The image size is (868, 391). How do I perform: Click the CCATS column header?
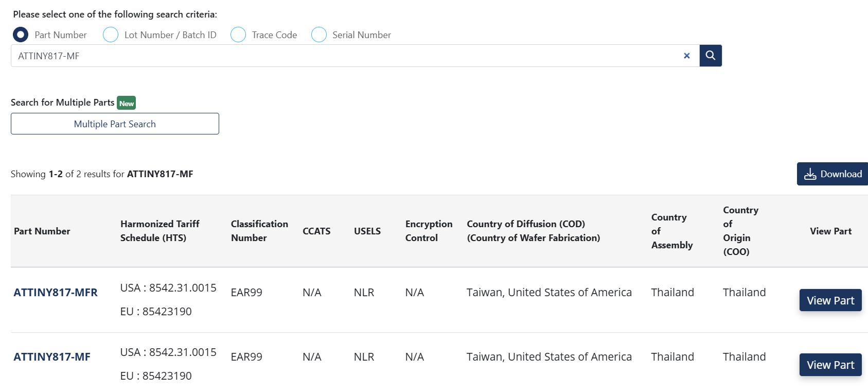point(316,231)
